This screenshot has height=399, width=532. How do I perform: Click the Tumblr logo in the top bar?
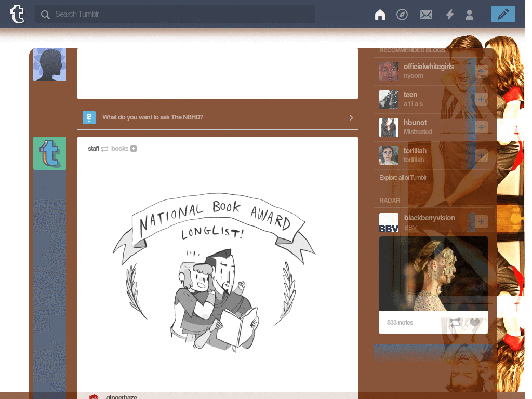[x=17, y=14]
